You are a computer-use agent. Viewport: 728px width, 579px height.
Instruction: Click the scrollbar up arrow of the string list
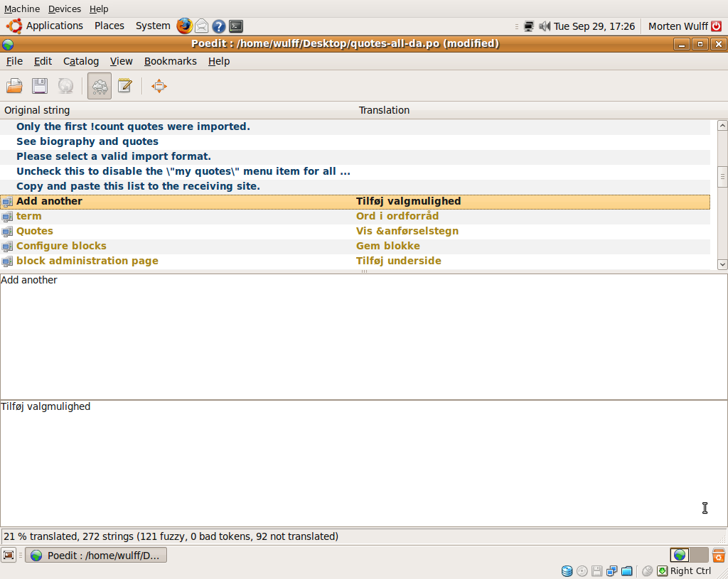point(722,125)
